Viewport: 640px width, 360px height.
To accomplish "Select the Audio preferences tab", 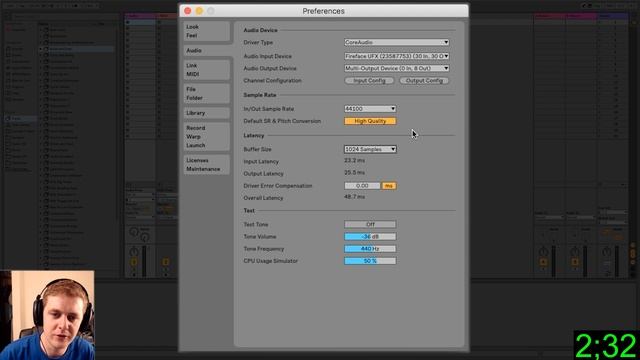I will (x=207, y=51).
